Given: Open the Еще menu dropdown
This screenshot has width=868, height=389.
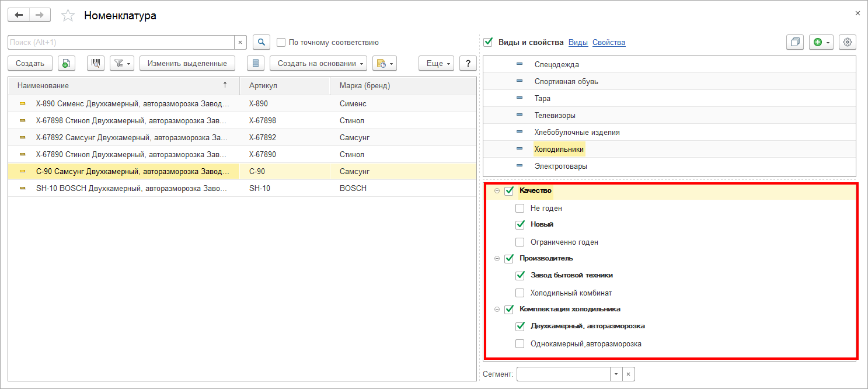Looking at the screenshot, I should (437, 63).
